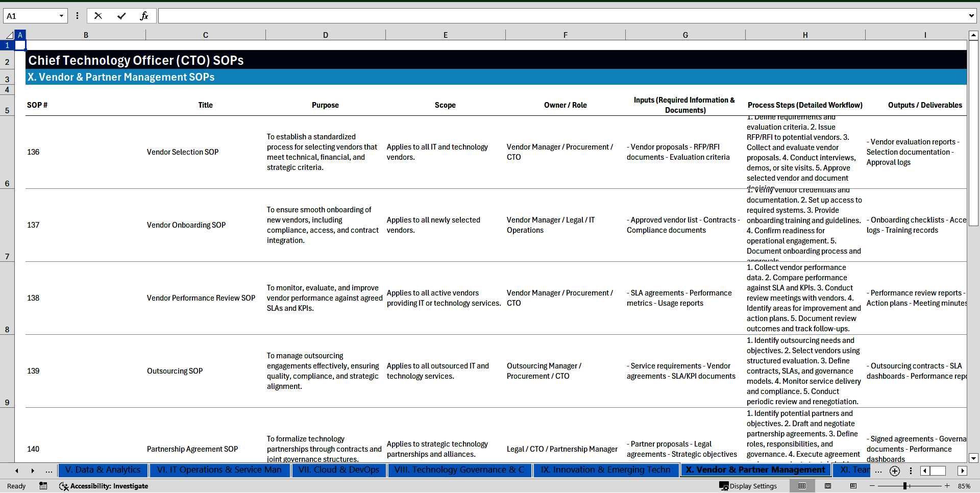Click the 85% zoom level
The image size is (980, 493).
click(964, 486)
